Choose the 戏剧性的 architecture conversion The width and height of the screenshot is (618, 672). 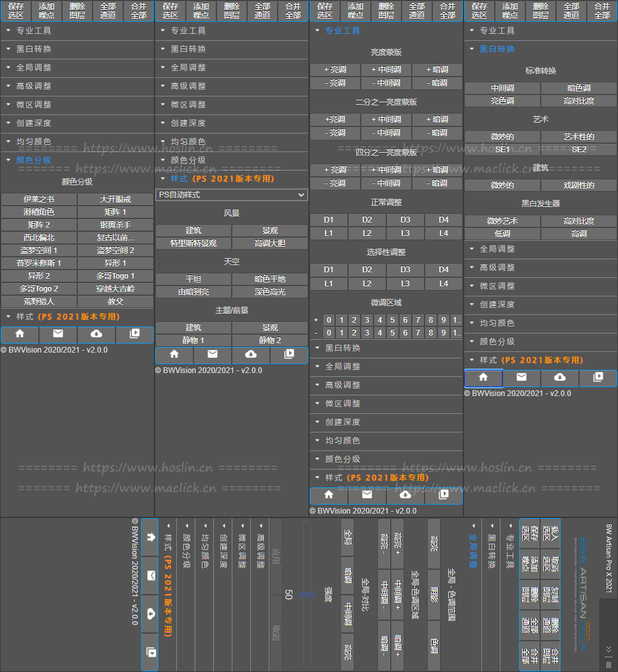tap(578, 185)
